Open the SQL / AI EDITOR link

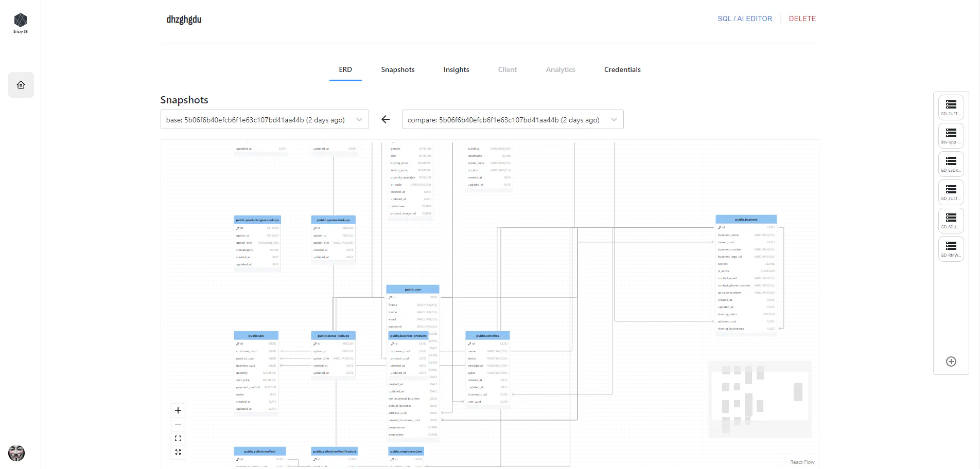pos(745,19)
